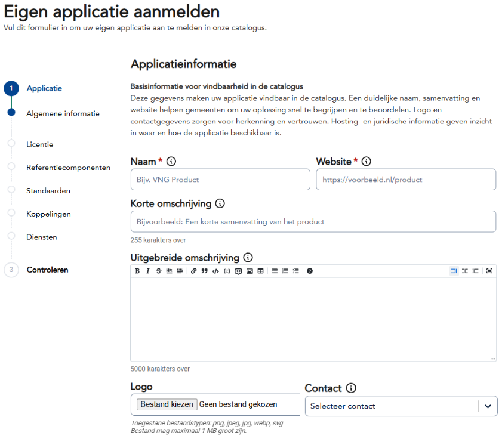Insert a blockquote using the quote icon
Viewport: 502px width, 448px height.
(x=204, y=271)
